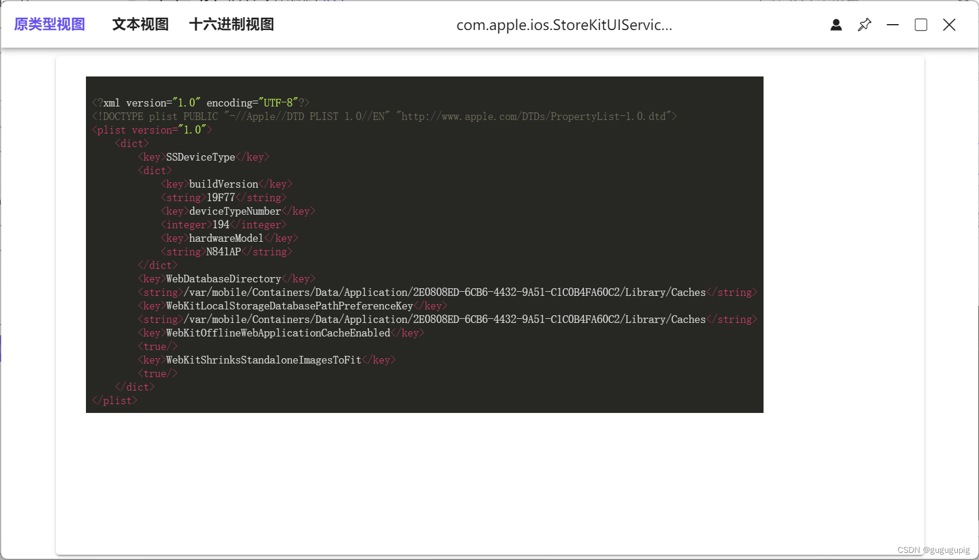979x560 pixels.
Task: Click the buildVersion key
Action: tap(227, 184)
